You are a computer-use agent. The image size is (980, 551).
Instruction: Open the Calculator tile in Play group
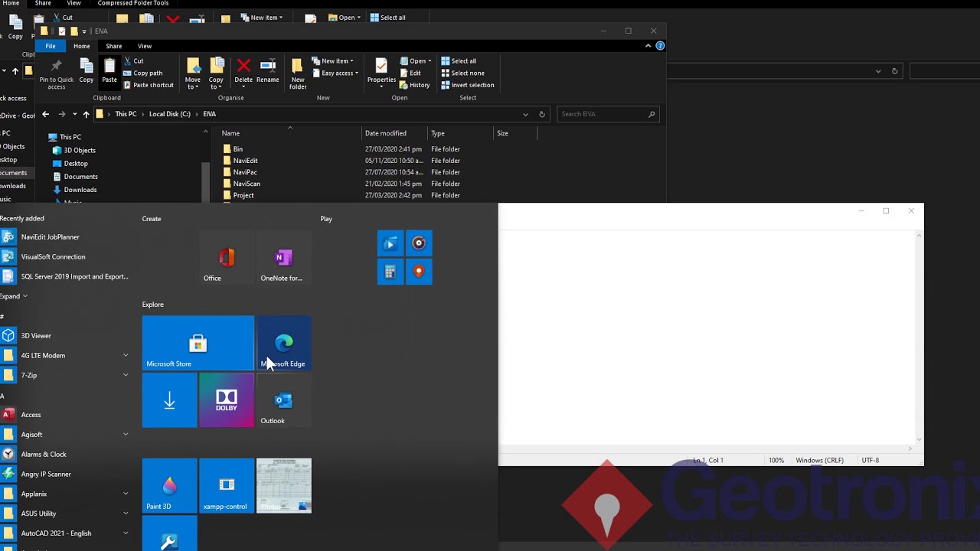click(x=390, y=272)
